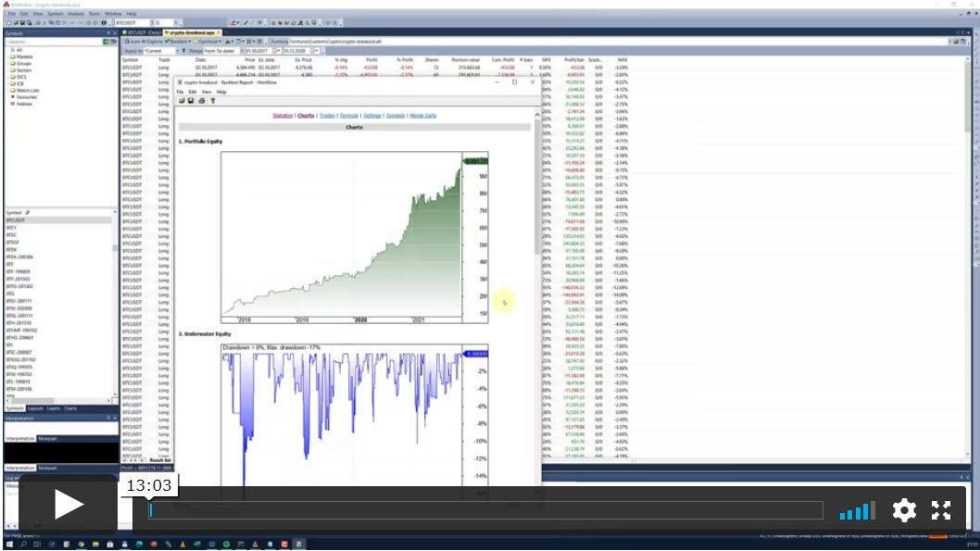Screen dimensions: 980x551
Task: Select All in the symbol tree
Action: point(19,50)
